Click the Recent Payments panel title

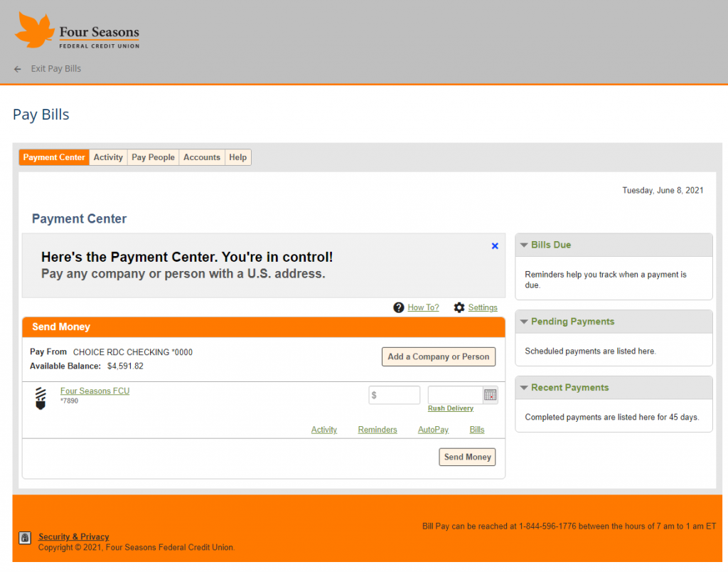[x=570, y=388]
